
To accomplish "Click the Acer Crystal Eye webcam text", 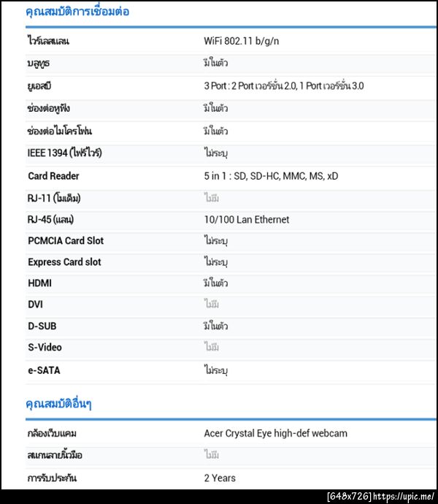I will pos(275,433).
